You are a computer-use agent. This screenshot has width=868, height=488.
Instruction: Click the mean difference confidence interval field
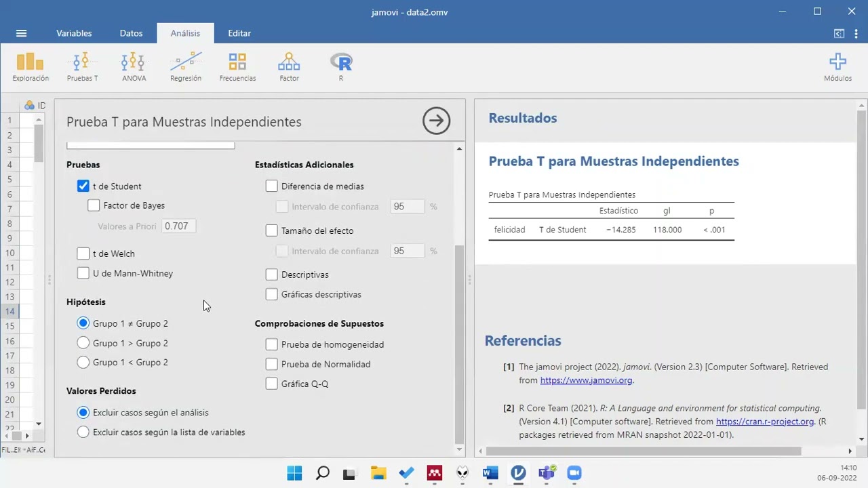tap(408, 206)
